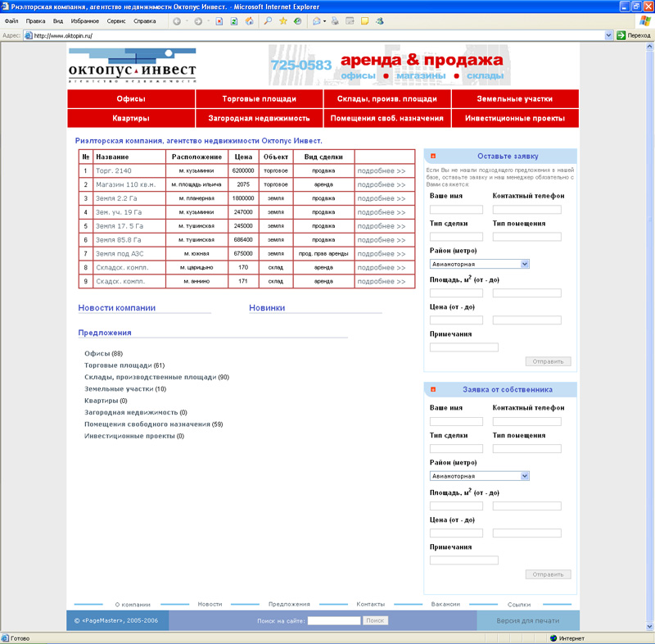This screenshot has width=655, height=644.
Task: Open Офисы (88) offers category
Action: pos(104,353)
